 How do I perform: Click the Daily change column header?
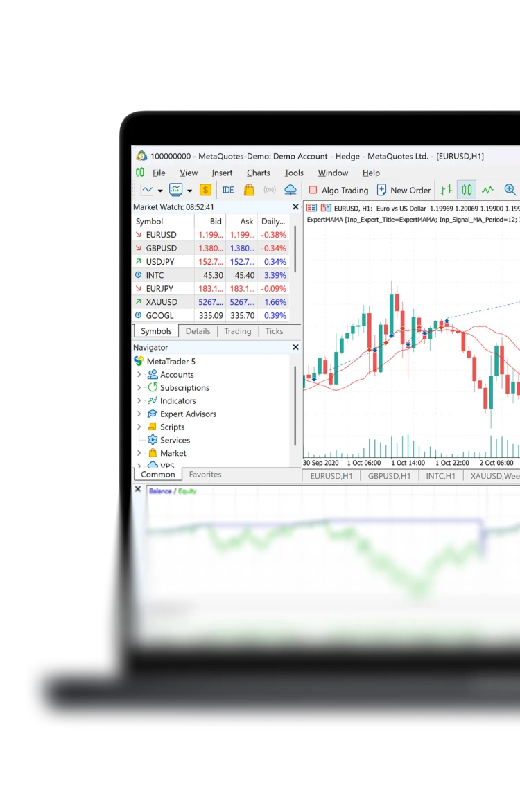pyautogui.click(x=273, y=221)
